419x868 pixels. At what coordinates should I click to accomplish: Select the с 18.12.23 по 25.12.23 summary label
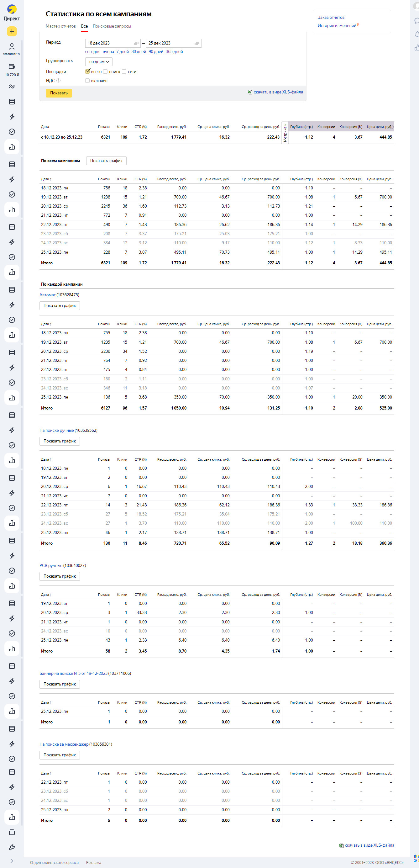pos(62,137)
